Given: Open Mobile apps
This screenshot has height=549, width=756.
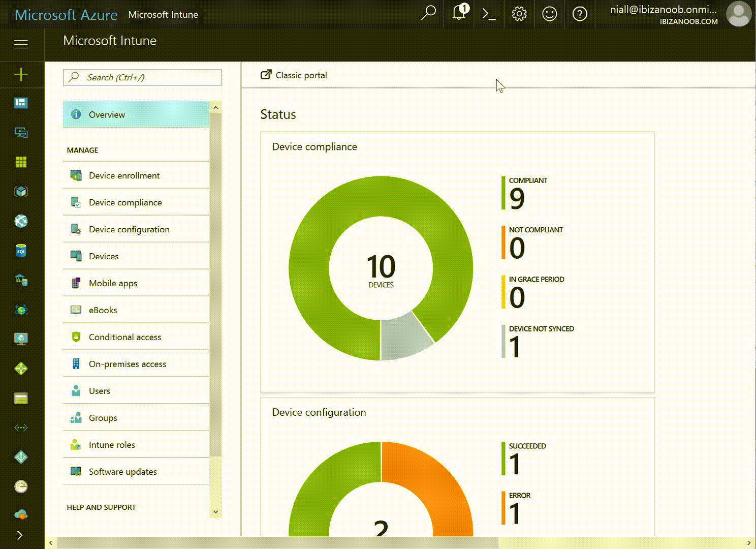Looking at the screenshot, I should [x=136, y=283].
